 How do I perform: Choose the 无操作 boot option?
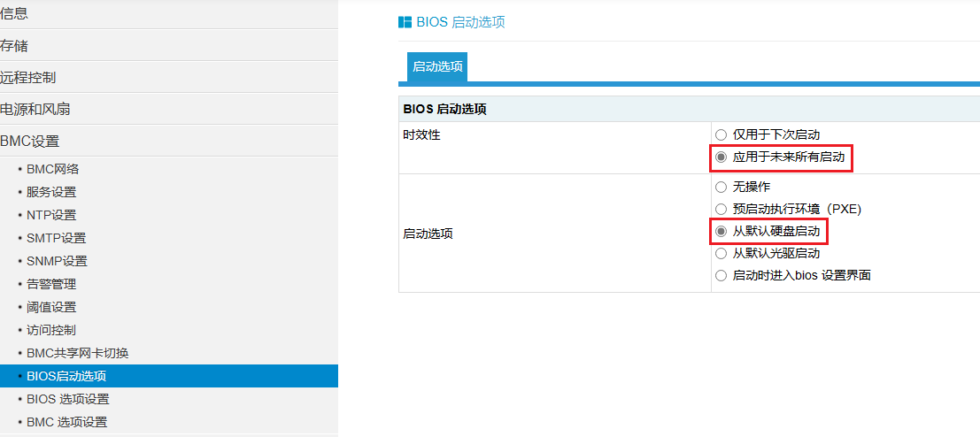tap(721, 187)
